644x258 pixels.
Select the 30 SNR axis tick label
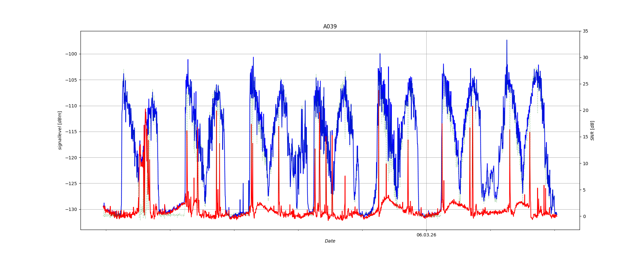click(x=585, y=58)
